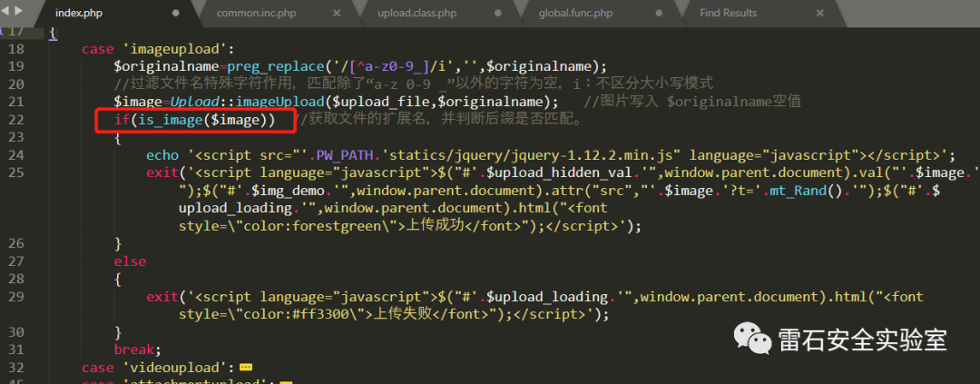Click line number 24 in the gutter
This screenshot has width=980, height=384.
[17, 154]
